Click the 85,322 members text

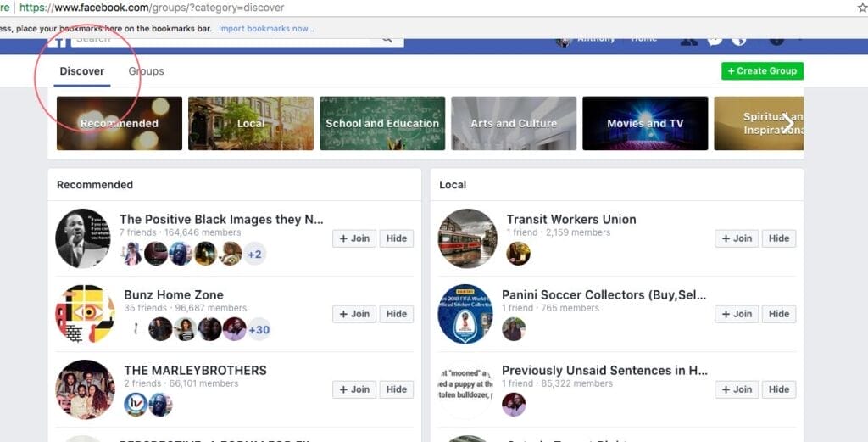(576, 383)
